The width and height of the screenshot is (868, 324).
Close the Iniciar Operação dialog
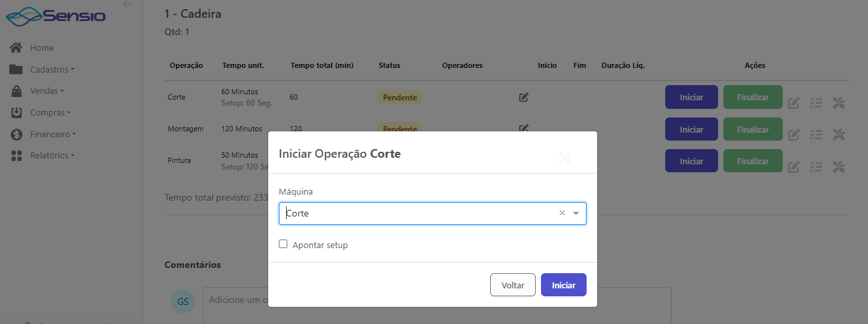(x=565, y=157)
